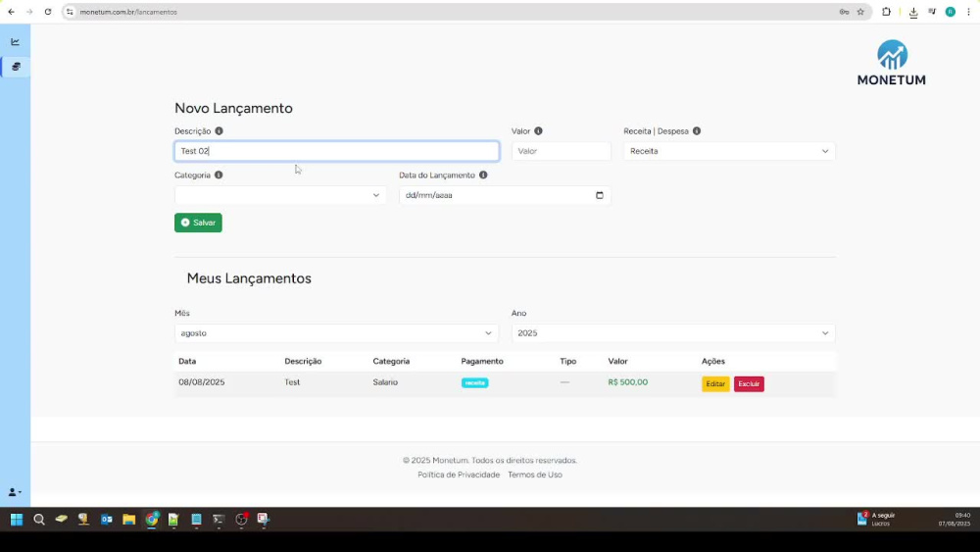Open the Mês dropdown showing agosto
The height and width of the screenshot is (552, 980).
tap(336, 333)
